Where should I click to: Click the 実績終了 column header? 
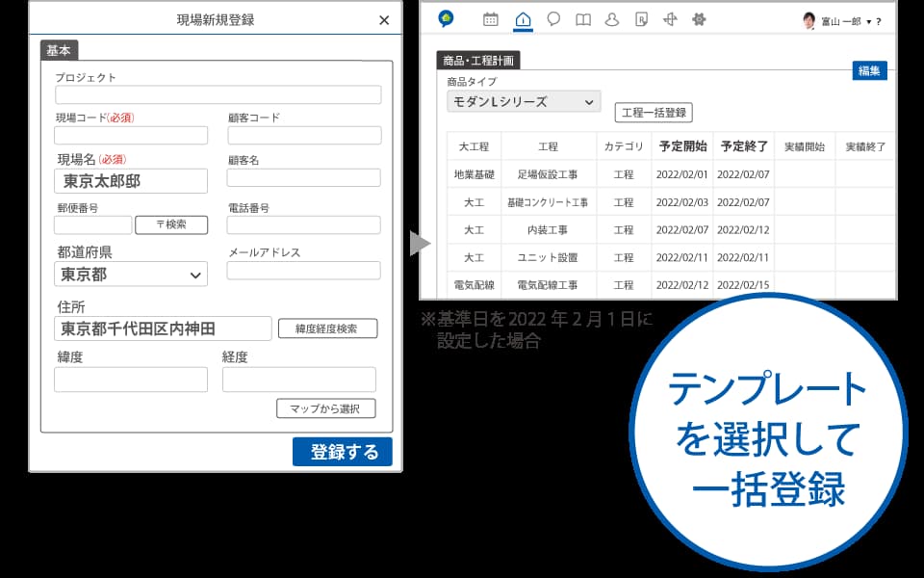(865, 146)
